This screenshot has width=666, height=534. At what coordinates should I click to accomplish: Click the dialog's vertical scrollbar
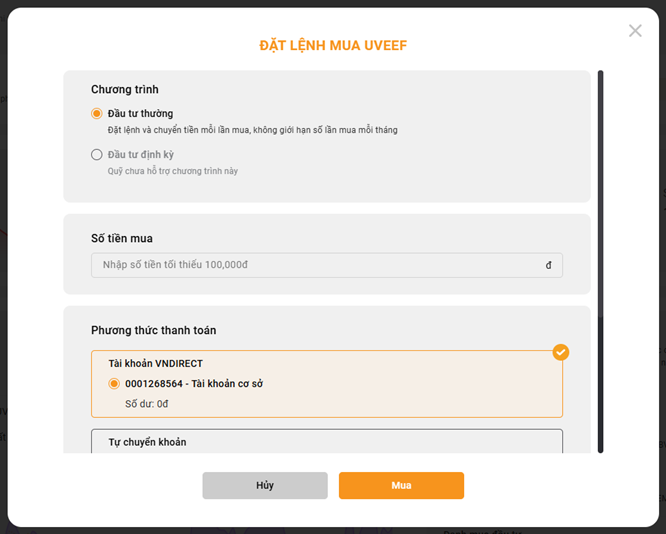tap(600, 262)
